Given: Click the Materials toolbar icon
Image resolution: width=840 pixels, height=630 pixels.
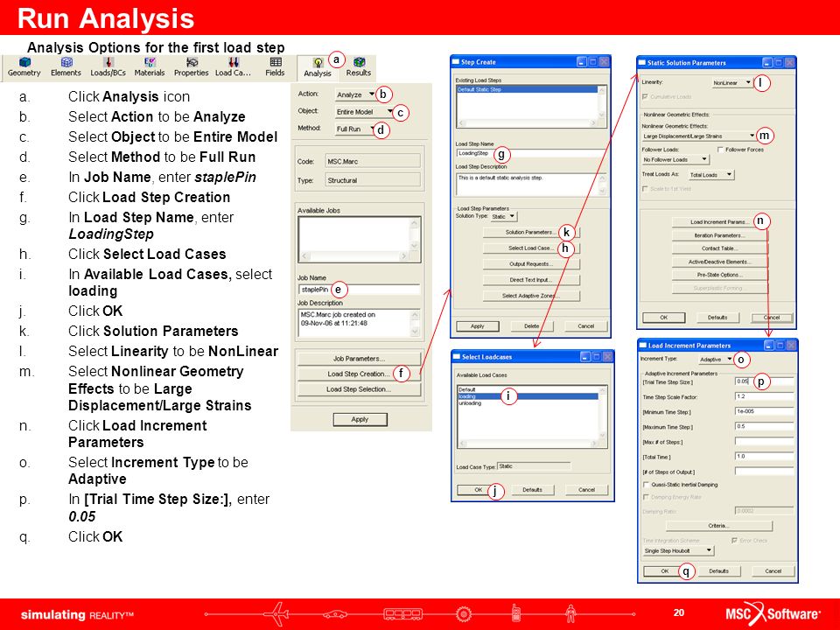Looking at the screenshot, I should (x=150, y=67).
